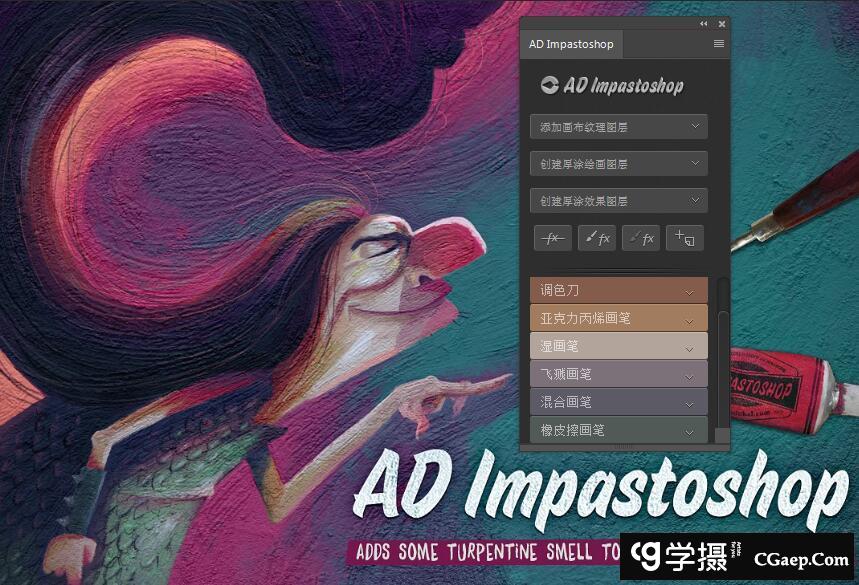The image size is (859, 585).
Task: Click the dark brush fx icon
Action: pos(641,238)
